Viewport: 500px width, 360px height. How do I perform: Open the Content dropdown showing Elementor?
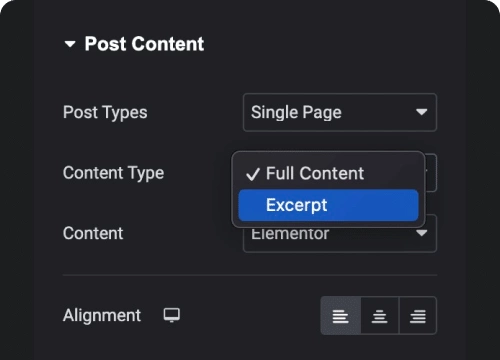tap(340, 240)
